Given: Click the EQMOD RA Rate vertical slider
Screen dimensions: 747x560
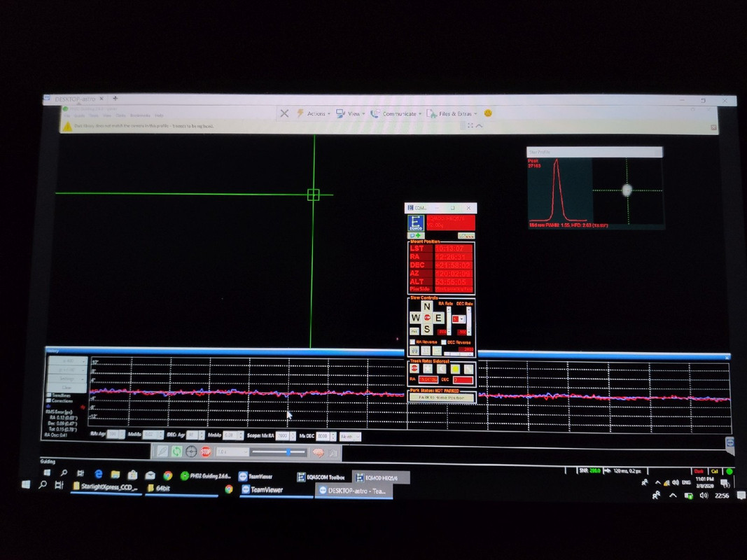Looking at the screenshot, I should (448, 321).
